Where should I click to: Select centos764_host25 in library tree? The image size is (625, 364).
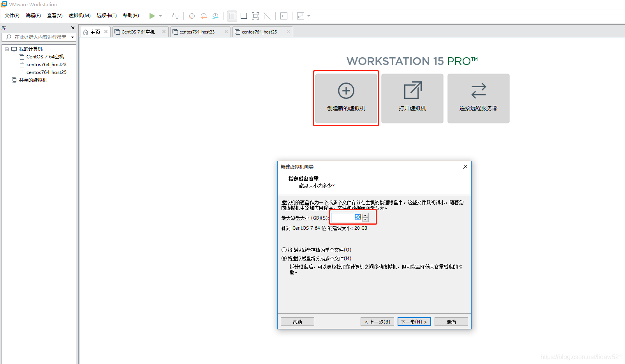46,72
